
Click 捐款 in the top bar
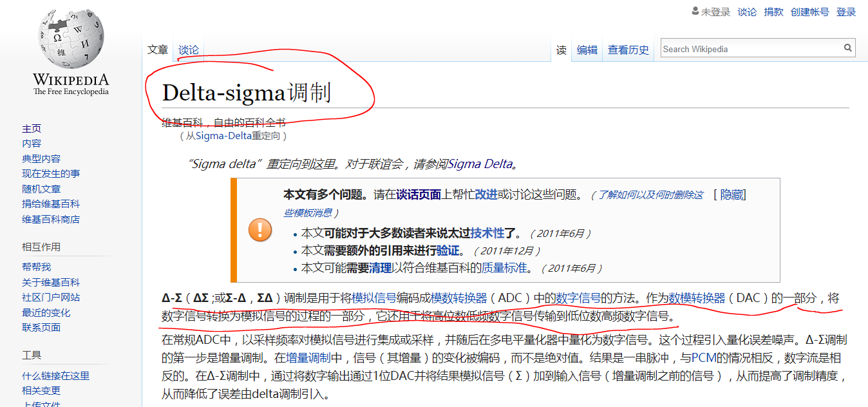click(773, 12)
